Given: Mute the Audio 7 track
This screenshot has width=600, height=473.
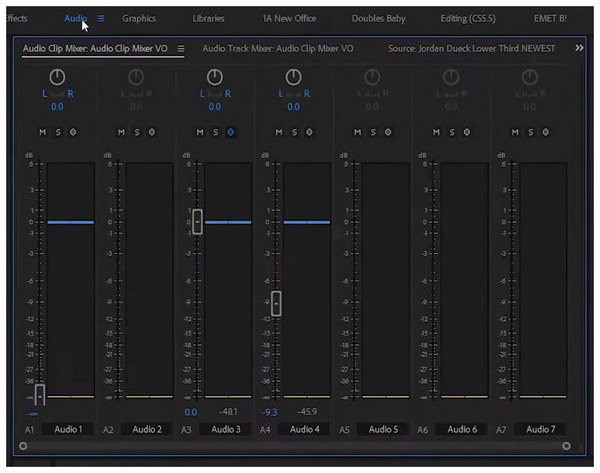Looking at the screenshot, I should 515,132.
